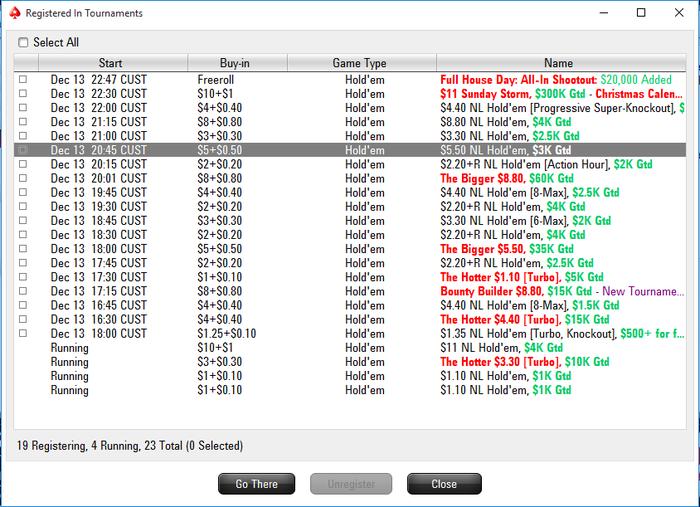This screenshot has height=507, width=700.
Task: Check the box for Dec 13 22:00 CUST row
Action: point(23,108)
